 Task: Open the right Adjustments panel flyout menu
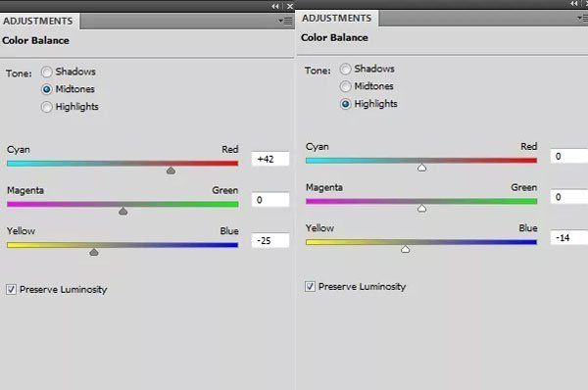(x=583, y=18)
